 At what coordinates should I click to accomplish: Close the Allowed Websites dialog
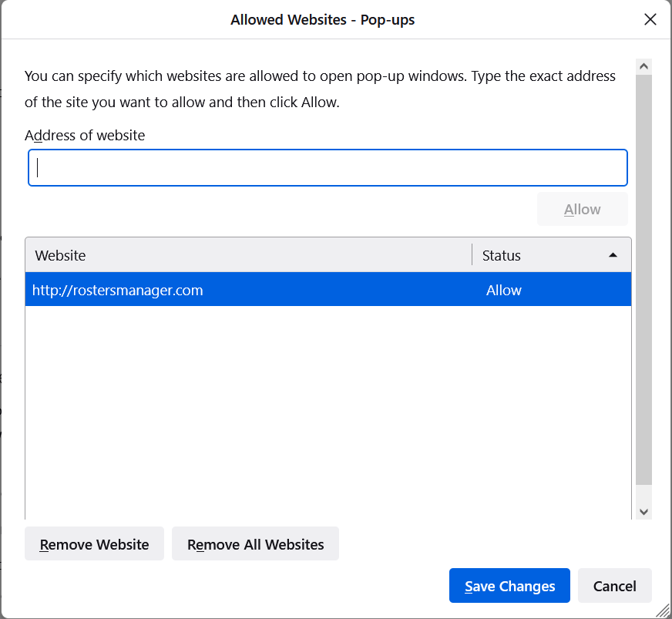click(650, 19)
